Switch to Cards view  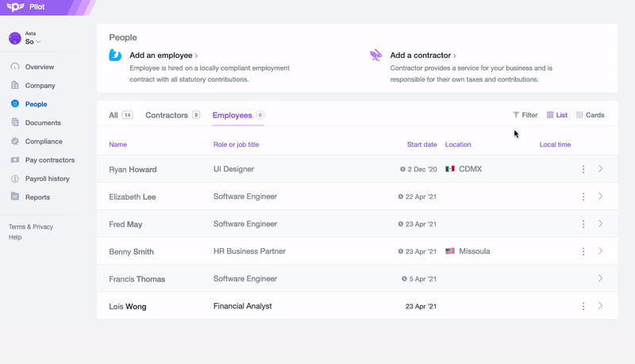(590, 115)
